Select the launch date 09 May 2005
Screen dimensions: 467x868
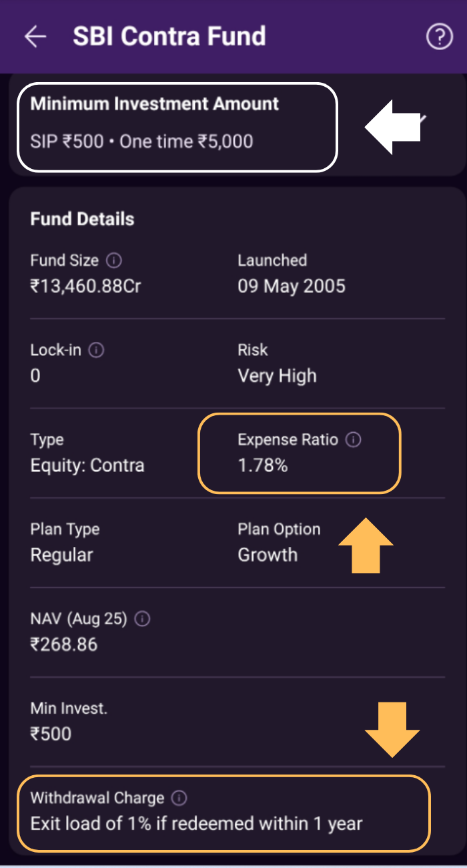click(x=292, y=286)
